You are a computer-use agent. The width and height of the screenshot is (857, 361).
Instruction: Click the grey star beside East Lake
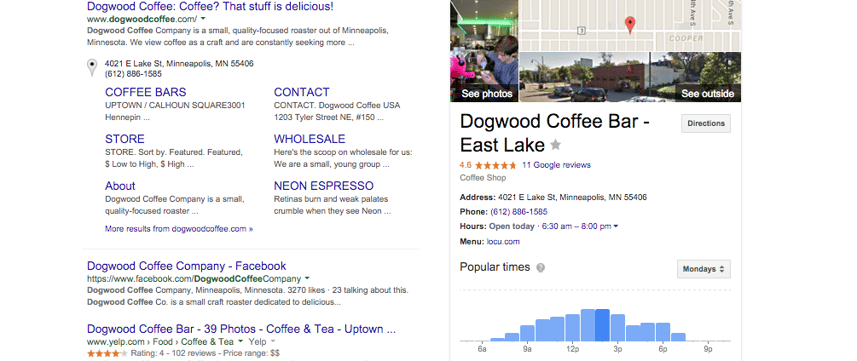[555, 145]
